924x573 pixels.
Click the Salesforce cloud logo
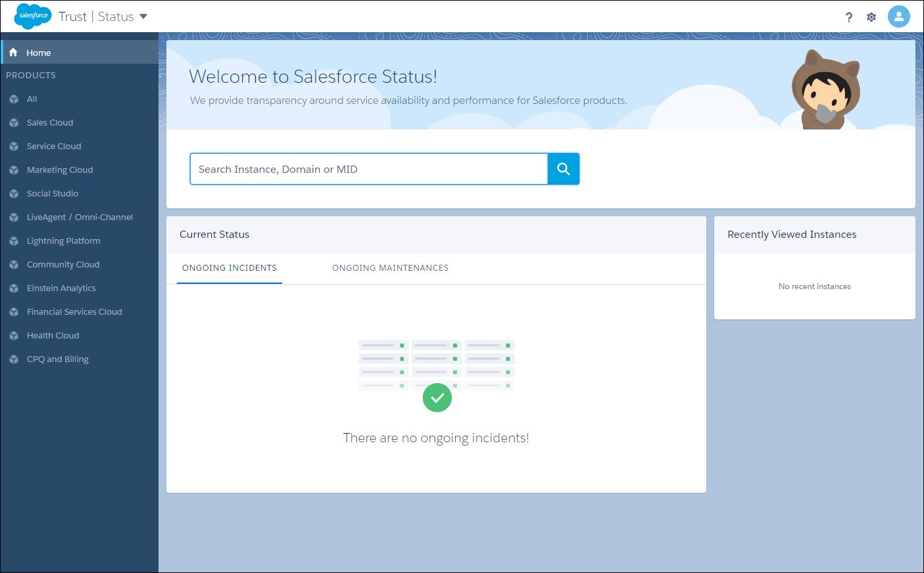click(x=33, y=16)
